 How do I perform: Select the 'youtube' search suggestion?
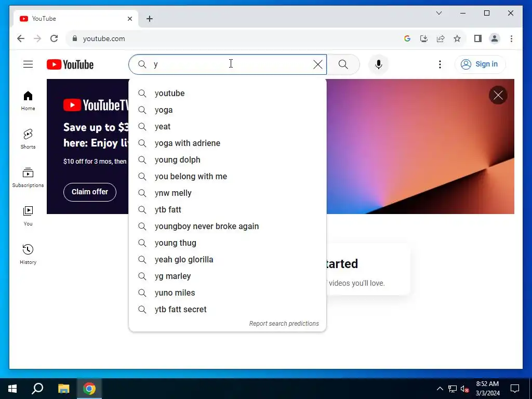(x=228, y=94)
